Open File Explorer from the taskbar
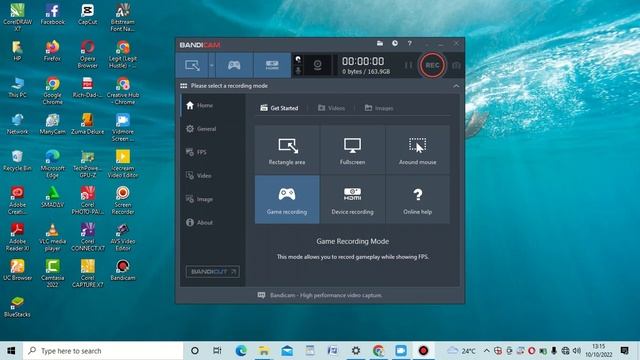This screenshot has height=360, width=640. click(264, 351)
